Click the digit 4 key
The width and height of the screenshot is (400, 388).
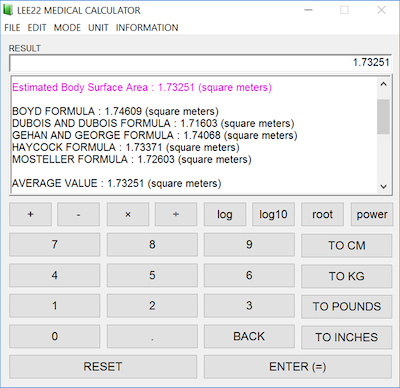(55, 275)
